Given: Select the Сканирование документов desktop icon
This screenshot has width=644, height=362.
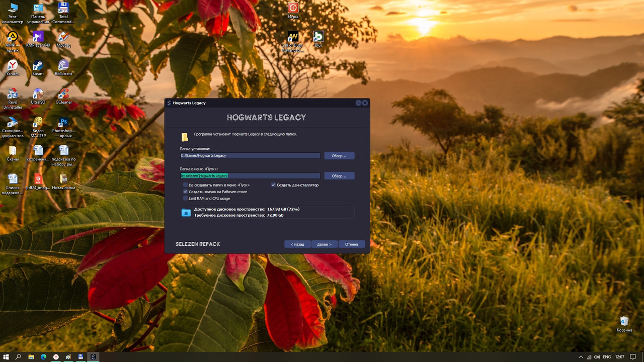Looking at the screenshot, I should click(13, 127).
